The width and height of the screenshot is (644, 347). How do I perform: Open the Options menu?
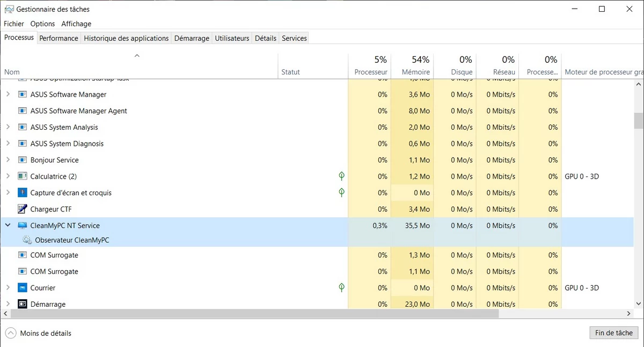point(42,24)
